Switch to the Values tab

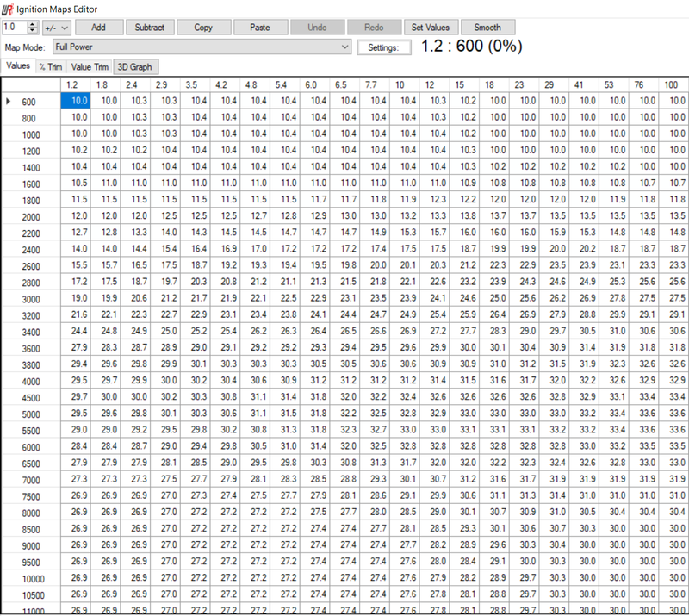18,66
